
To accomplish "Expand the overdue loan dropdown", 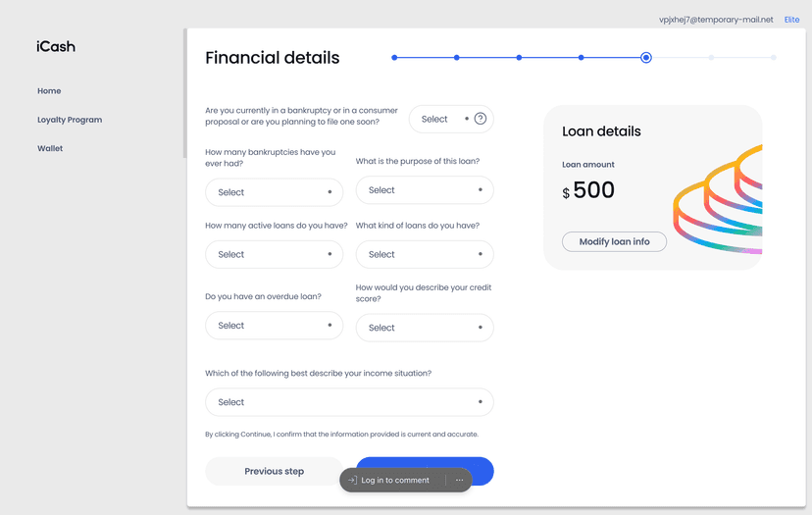I will tap(274, 326).
